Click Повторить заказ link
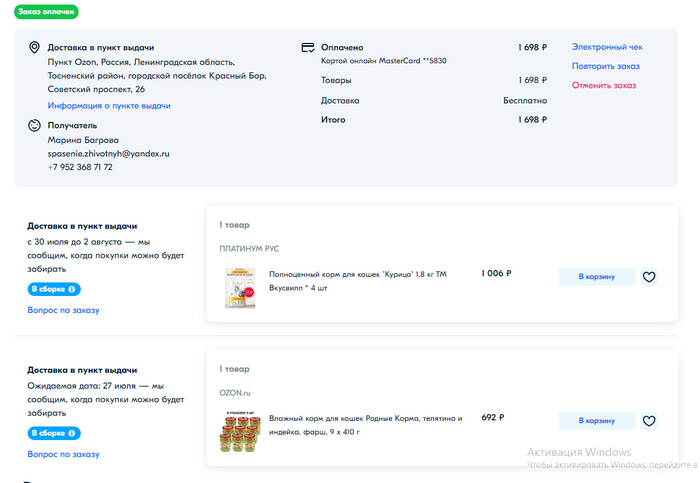700x483 pixels. pos(605,66)
